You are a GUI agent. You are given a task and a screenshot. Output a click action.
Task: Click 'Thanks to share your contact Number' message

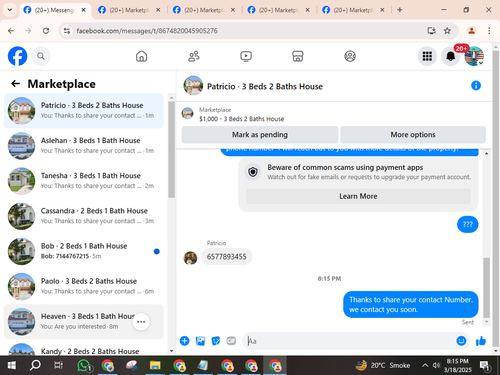[411, 304]
